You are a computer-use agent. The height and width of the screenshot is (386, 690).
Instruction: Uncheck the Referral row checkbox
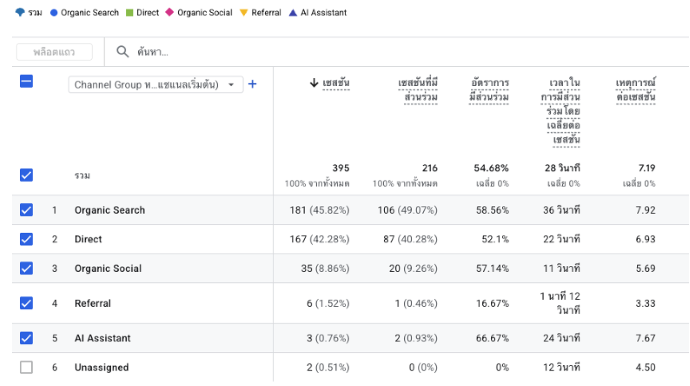pos(26,303)
